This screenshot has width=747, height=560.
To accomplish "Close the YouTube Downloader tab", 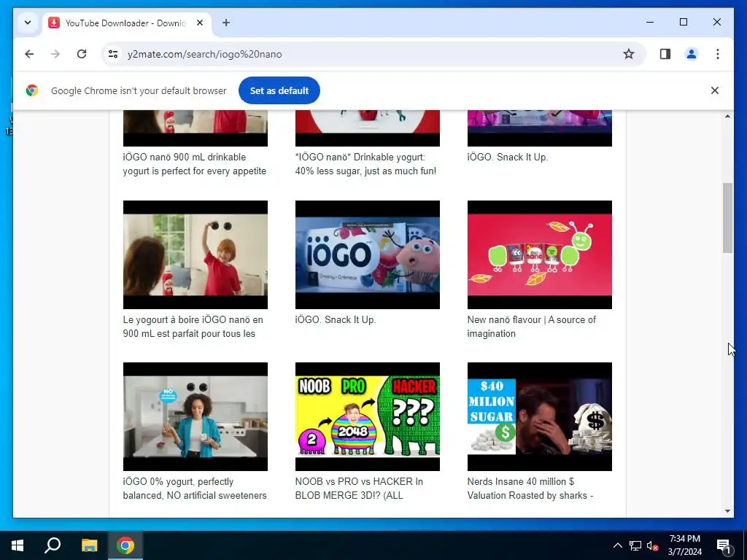I will coord(200,23).
